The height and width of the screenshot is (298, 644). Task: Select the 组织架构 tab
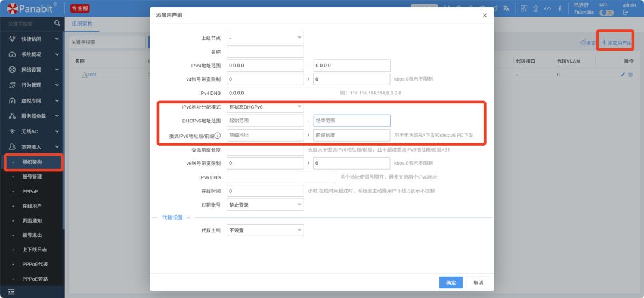tap(82, 24)
